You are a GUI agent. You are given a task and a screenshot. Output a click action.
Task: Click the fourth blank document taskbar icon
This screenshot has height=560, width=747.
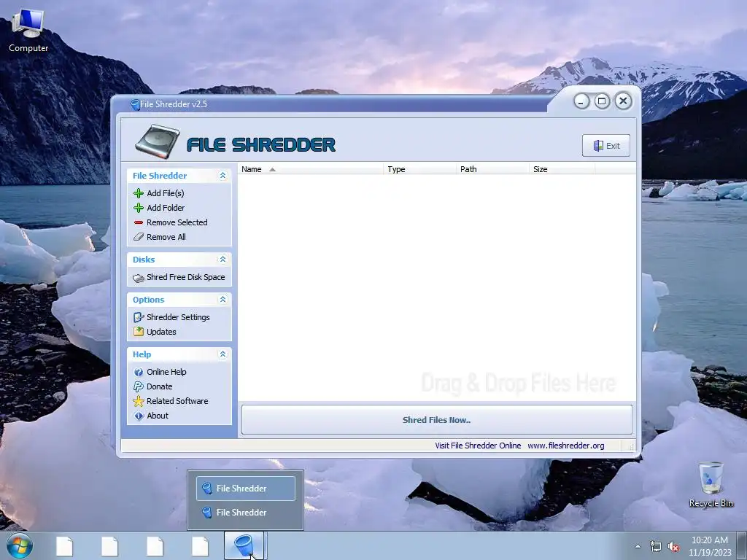pyautogui.click(x=201, y=546)
